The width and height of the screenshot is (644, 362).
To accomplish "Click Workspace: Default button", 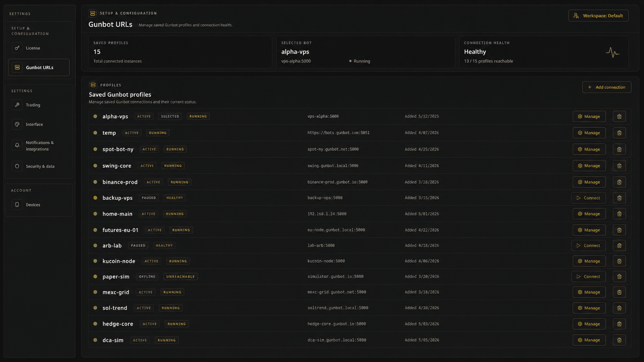I will [598, 16].
